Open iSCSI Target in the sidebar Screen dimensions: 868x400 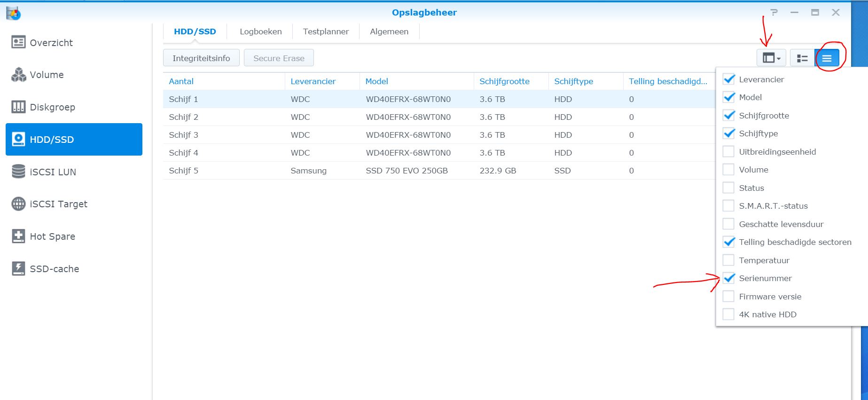(74, 204)
